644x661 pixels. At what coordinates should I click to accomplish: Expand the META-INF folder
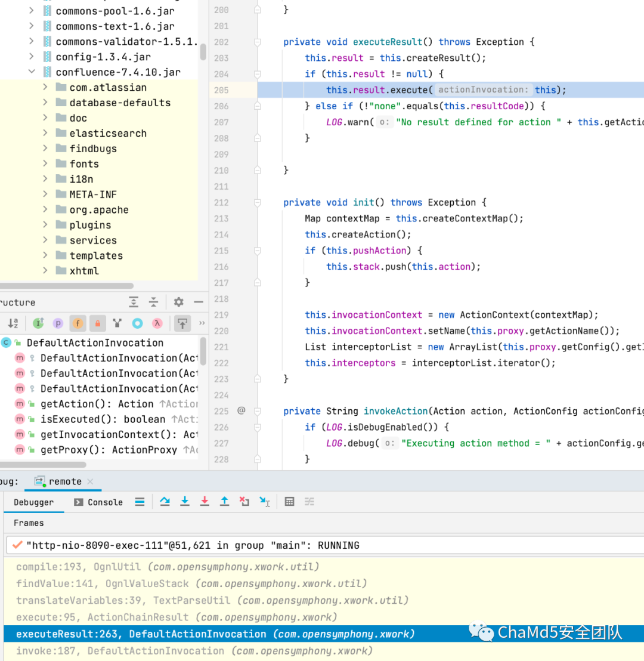[x=45, y=194]
